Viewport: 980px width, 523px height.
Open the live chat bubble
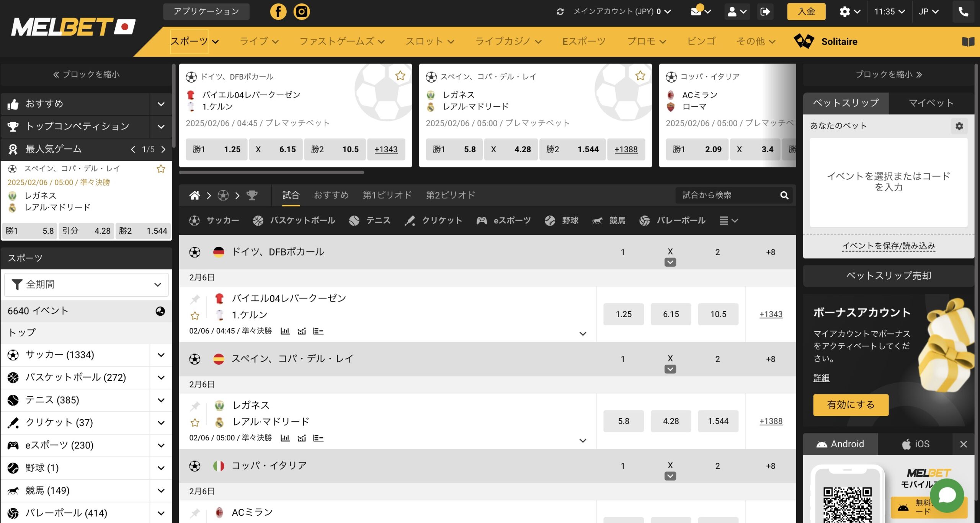(x=947, y=495)
